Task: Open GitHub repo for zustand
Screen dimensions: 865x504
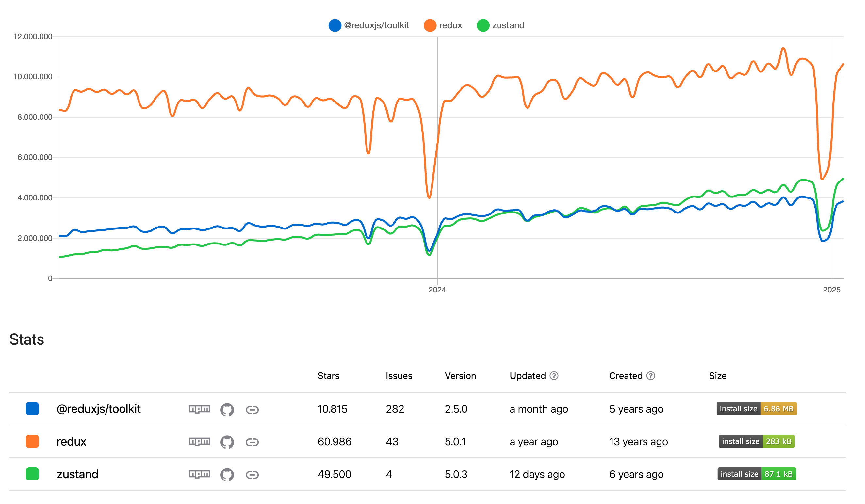Action: (x=227, y=475)
